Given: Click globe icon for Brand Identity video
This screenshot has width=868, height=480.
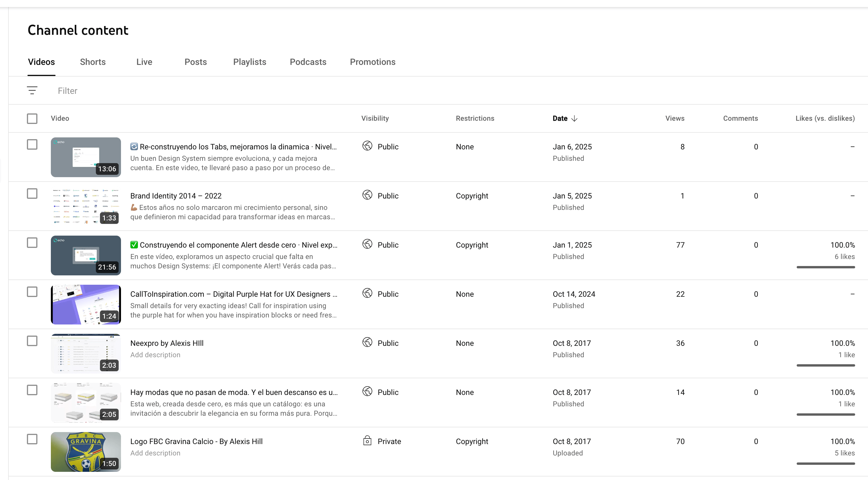Looking at the screenshot, I should coord(367,195).
